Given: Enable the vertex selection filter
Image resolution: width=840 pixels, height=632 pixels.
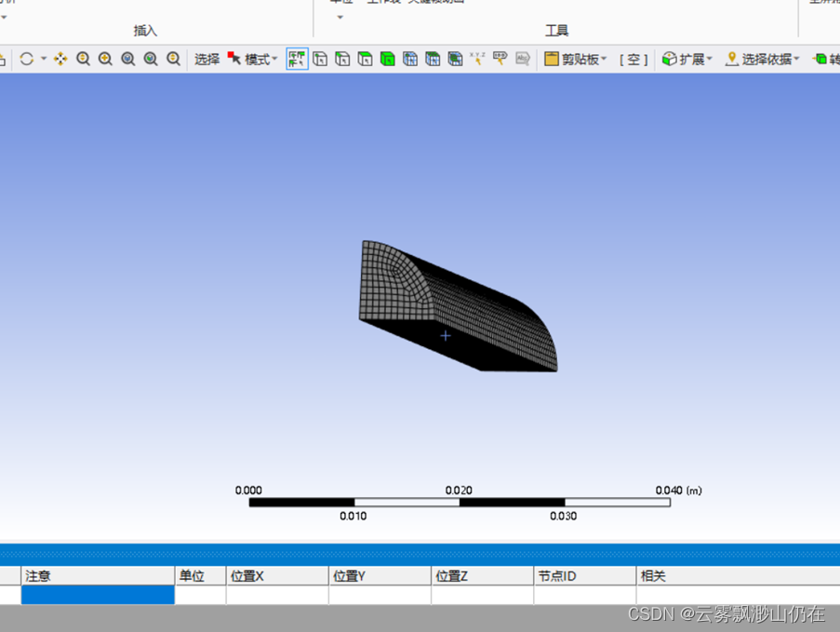Looking at the screenshot, I should tap(320, 59).
